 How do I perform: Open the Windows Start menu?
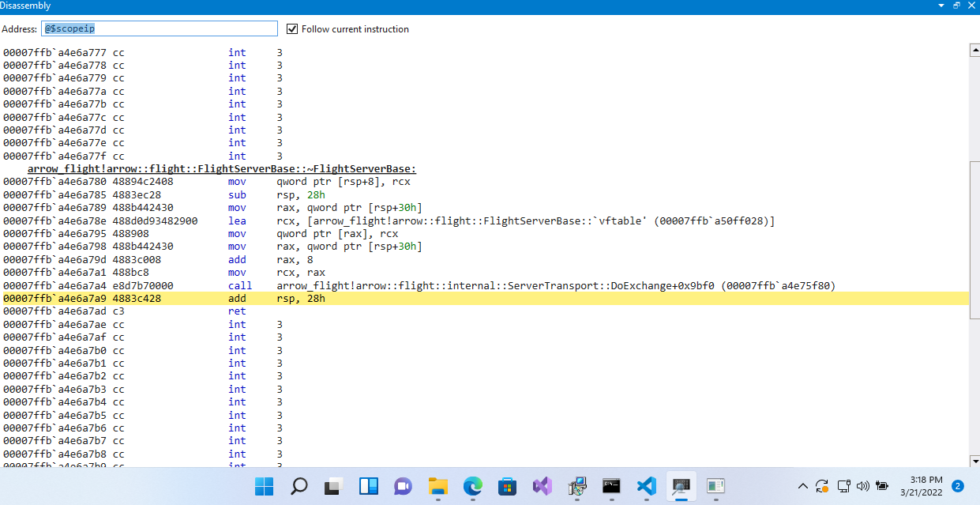click(265, 486)
